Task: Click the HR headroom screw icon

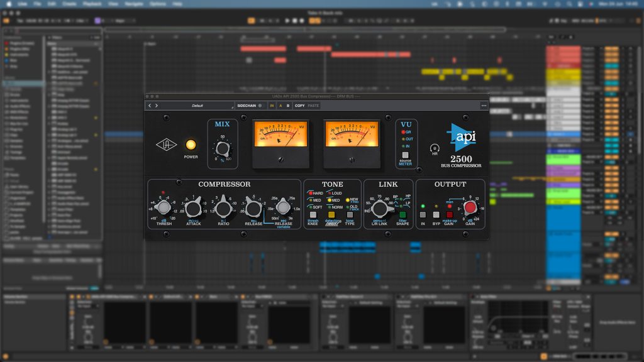Action: pyautogui.click(x=433, y=149)
